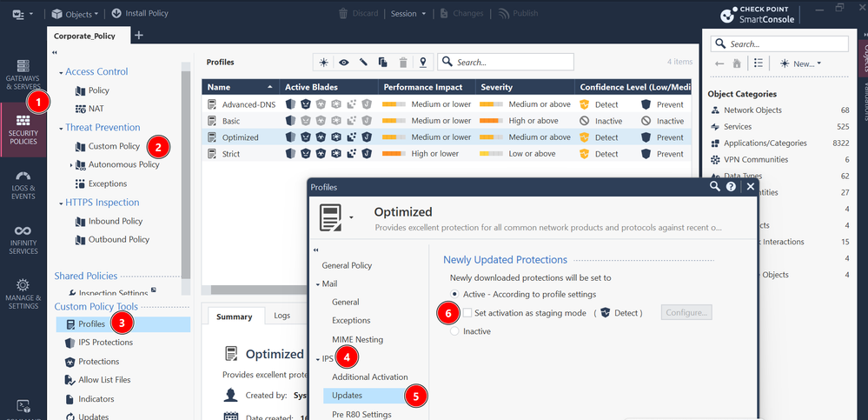Select the Basic profile row
Screen dimensions: 868x420
click(x=447, y=121)
